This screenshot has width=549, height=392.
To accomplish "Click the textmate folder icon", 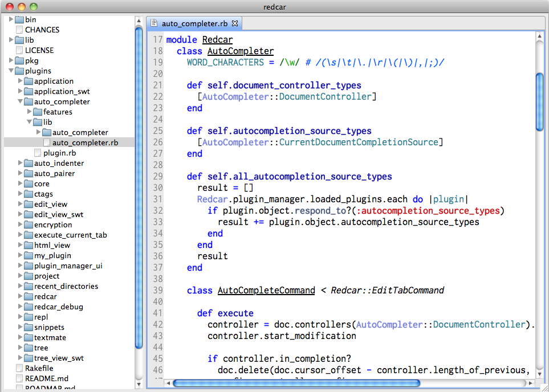I will click(29, 337).
